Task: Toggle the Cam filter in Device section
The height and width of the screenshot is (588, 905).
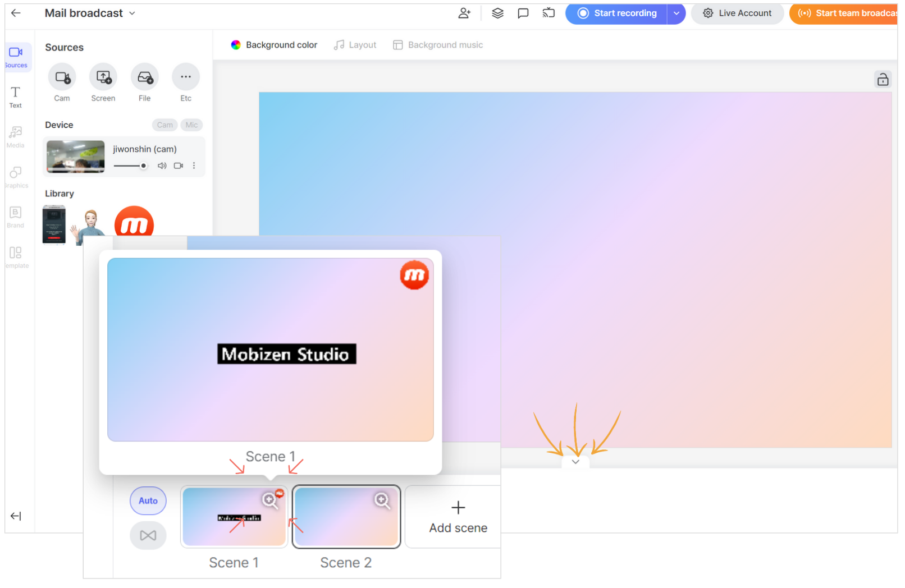Action: [164, 125]
